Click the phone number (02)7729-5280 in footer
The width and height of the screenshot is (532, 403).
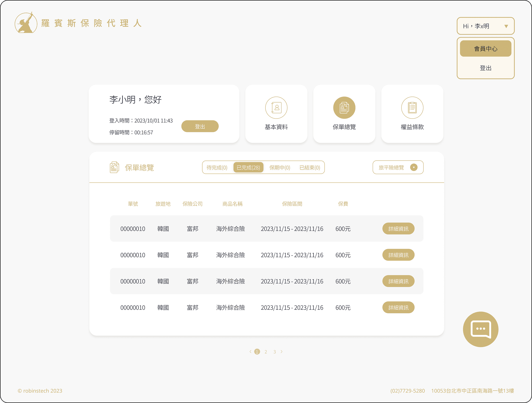pyautogui.click(x=408, y=391)
